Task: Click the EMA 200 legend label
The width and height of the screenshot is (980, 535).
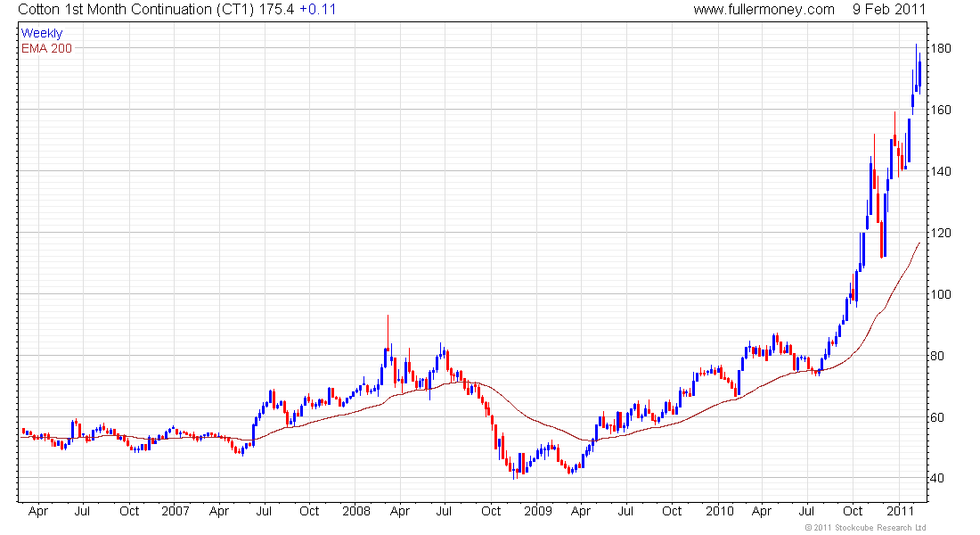Action: pyautogui.click(x=46, y=48)
